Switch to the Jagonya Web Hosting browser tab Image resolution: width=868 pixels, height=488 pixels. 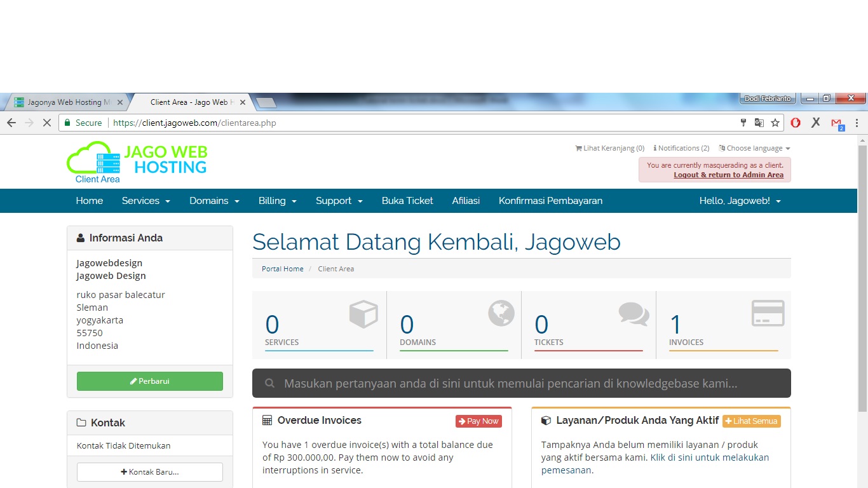(x=64, y=102)
